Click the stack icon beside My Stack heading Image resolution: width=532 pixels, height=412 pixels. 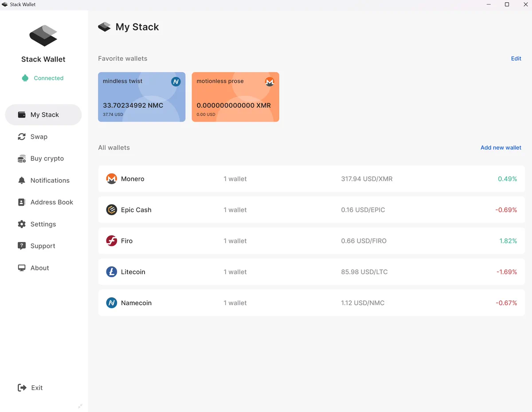pos(104,27)
